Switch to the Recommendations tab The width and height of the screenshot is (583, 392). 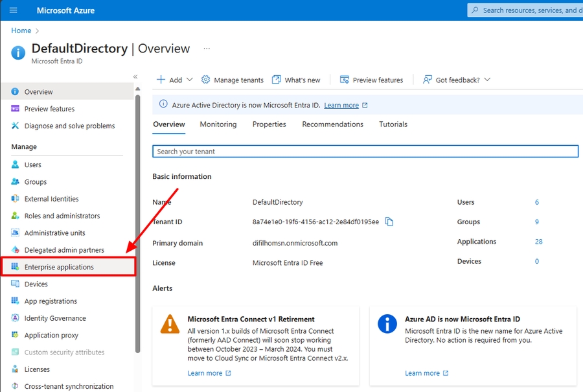332,124
